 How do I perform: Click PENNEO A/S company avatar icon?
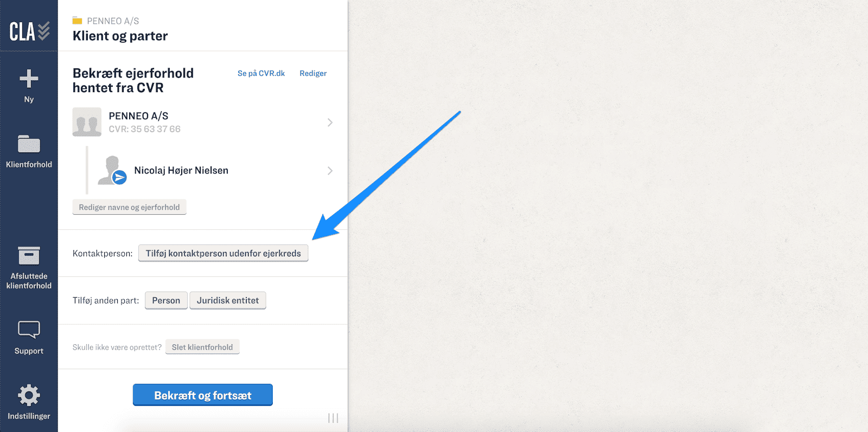(87, 122)
